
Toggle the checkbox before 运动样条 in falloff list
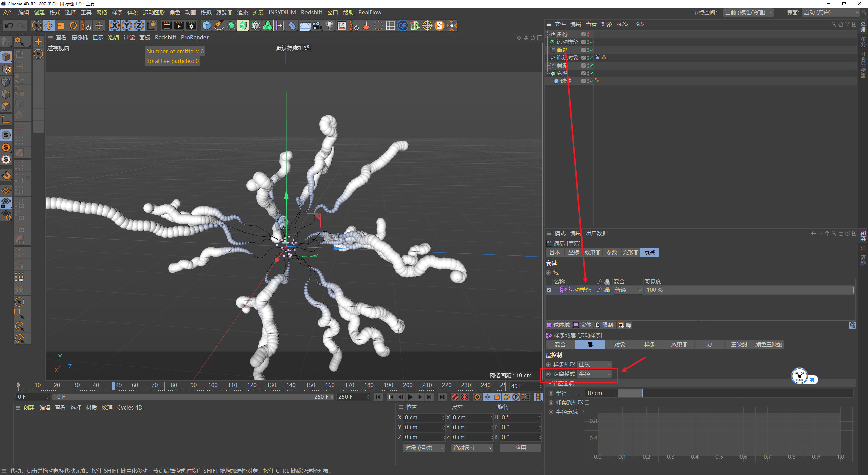pos(549,290)
